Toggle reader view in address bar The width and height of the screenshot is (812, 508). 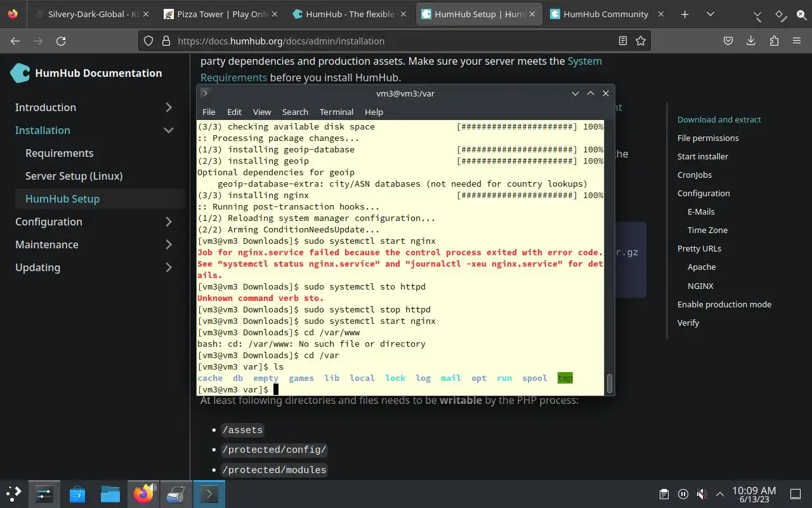623,41
